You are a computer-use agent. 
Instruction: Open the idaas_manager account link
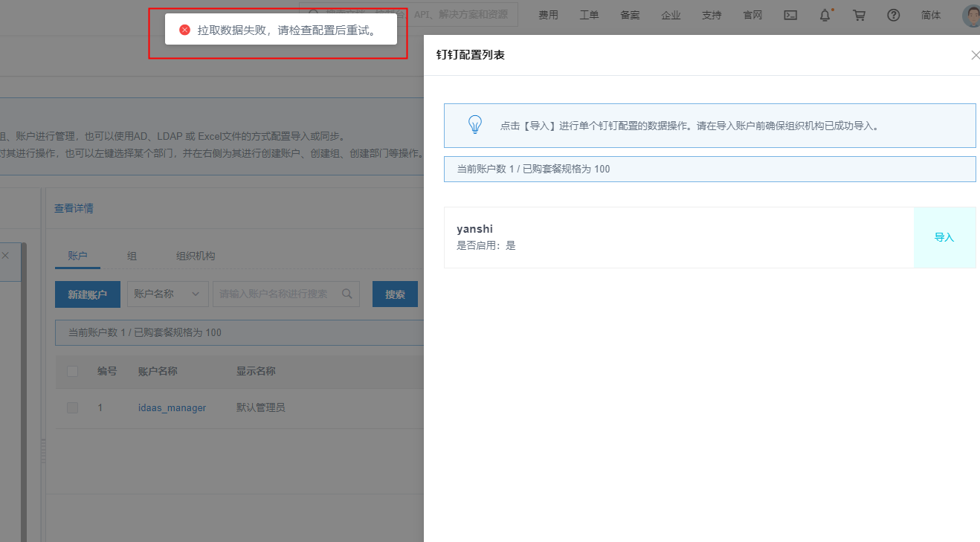point(172,407)
